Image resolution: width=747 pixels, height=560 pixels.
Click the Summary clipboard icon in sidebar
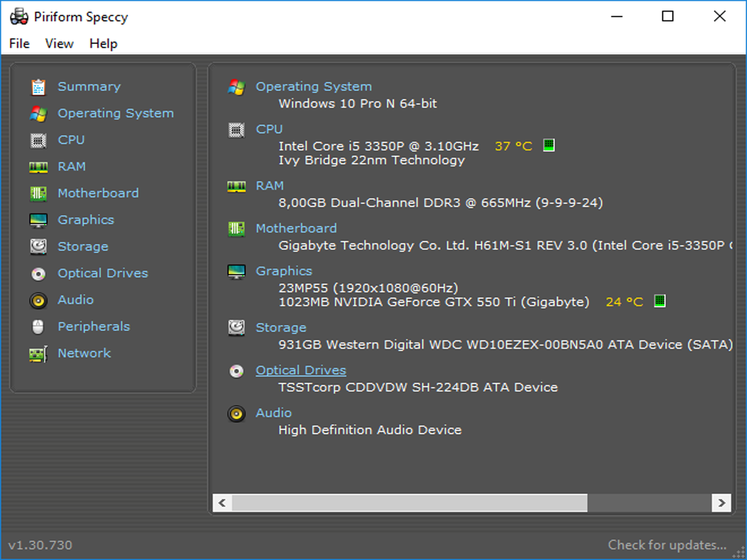[38, 87]
